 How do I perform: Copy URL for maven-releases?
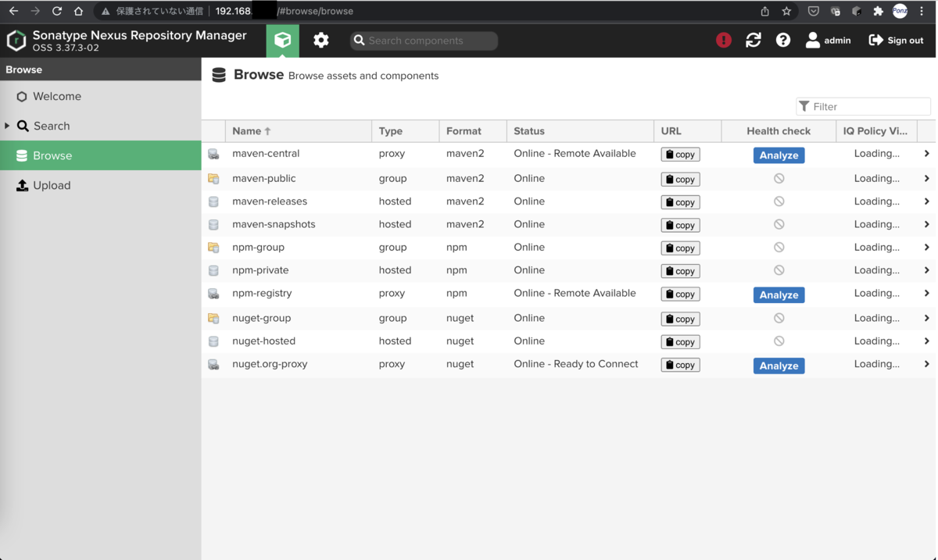tap(680, 202)
